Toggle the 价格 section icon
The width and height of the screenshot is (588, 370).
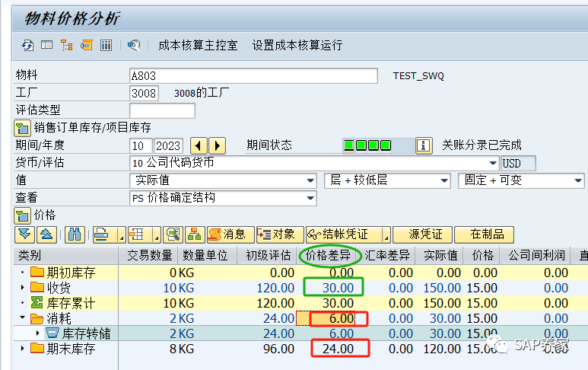[23, 216]
